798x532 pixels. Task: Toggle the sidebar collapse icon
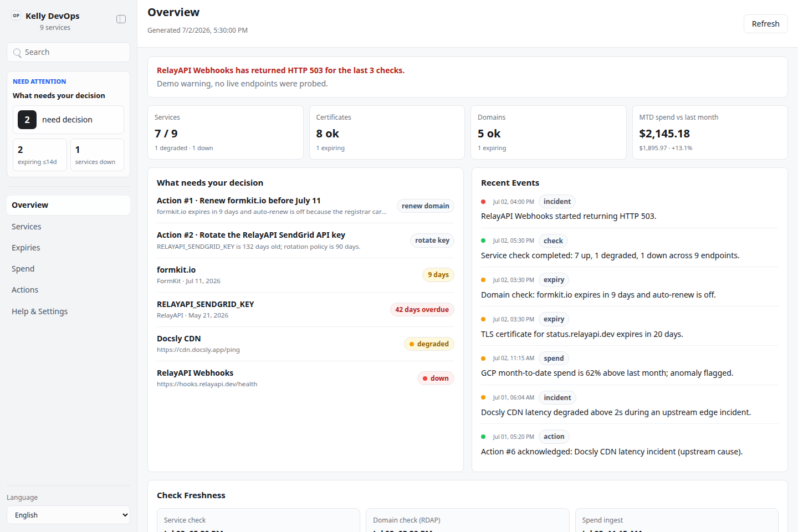point(121,19)
